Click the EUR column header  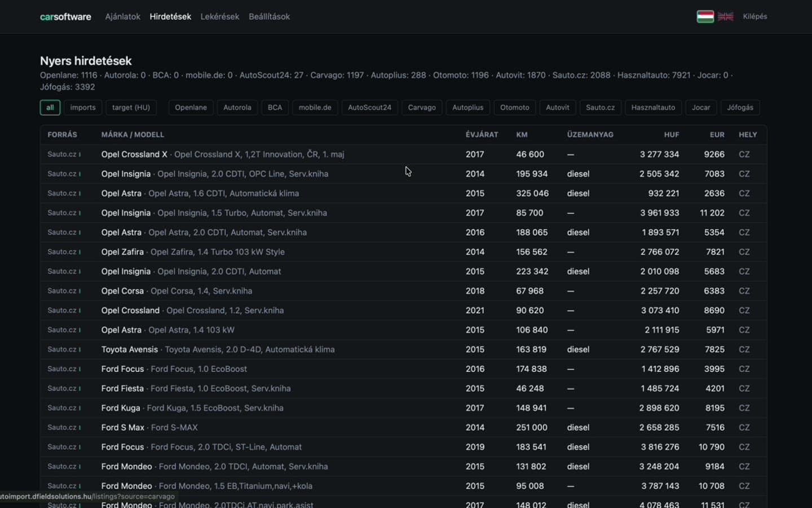(717, 135)
